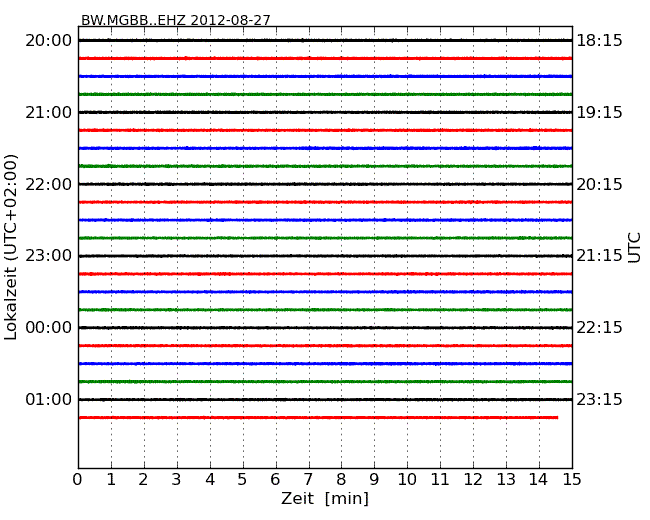Click the black trace at the 21:00 row

325,112
